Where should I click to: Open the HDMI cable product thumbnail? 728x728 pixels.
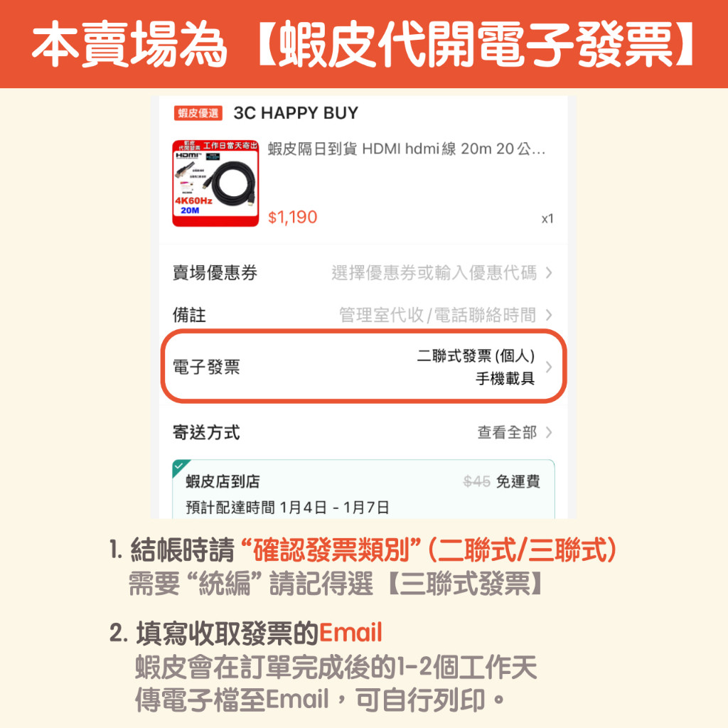(x=215, y=183)
